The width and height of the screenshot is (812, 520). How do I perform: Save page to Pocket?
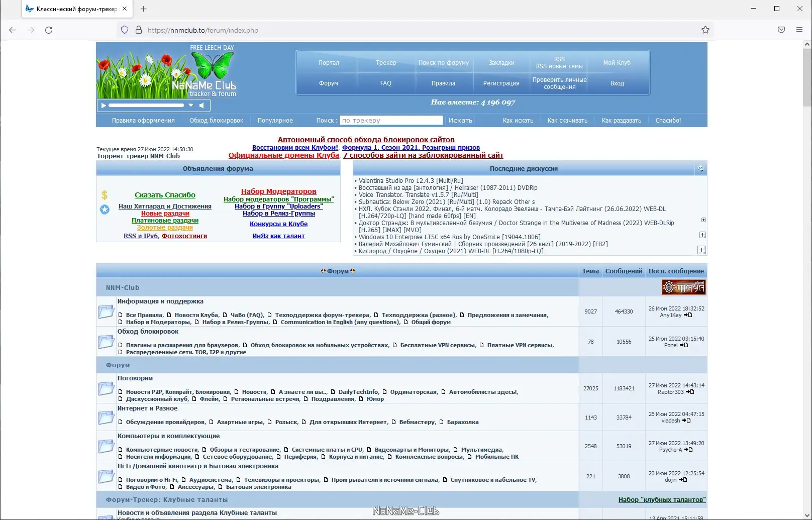tap(781, 30)
